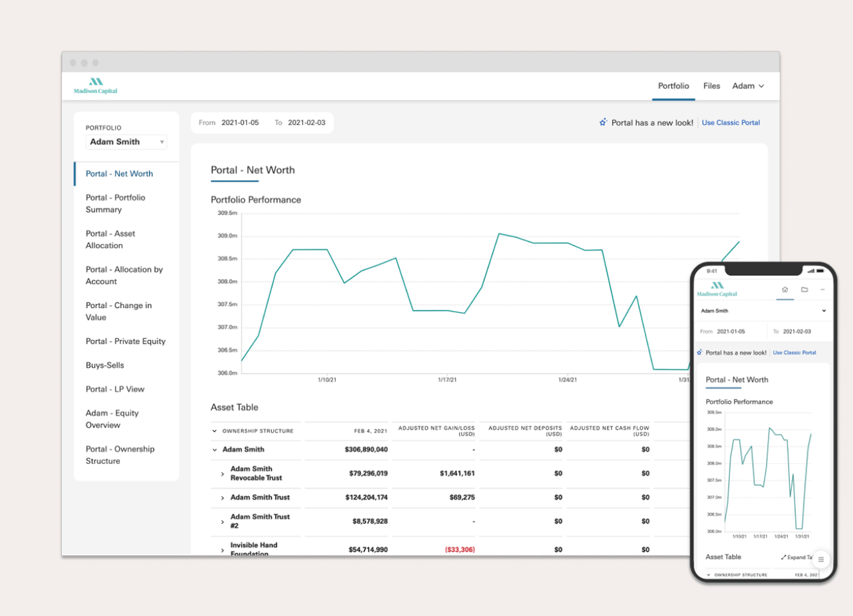Select the Portfolio tab in top navigation
Screen dimensions: 853x616
(673, 86)
